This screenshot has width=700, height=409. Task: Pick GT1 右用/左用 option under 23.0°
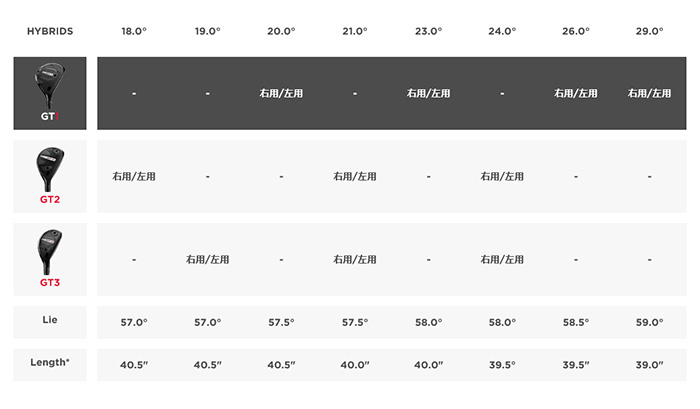coord(428,93)
